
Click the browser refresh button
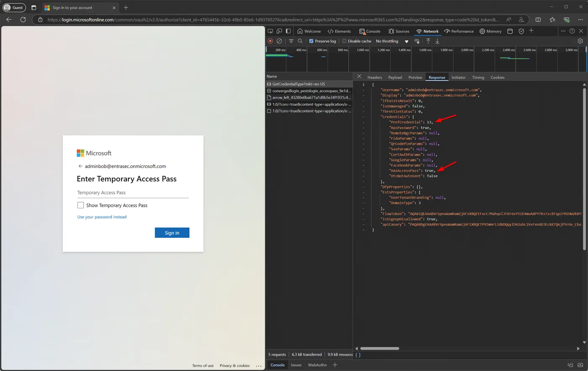click(x=23, y=19)
